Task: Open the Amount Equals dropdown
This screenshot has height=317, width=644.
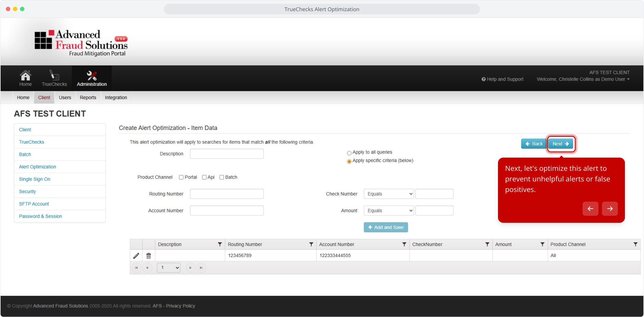Action: (389, 211)
